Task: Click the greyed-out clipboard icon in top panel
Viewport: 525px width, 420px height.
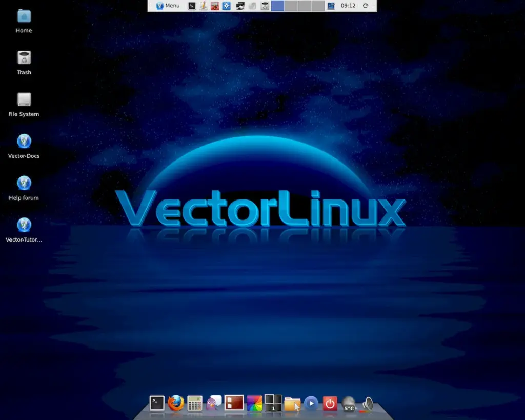Action: pos(252,6)
